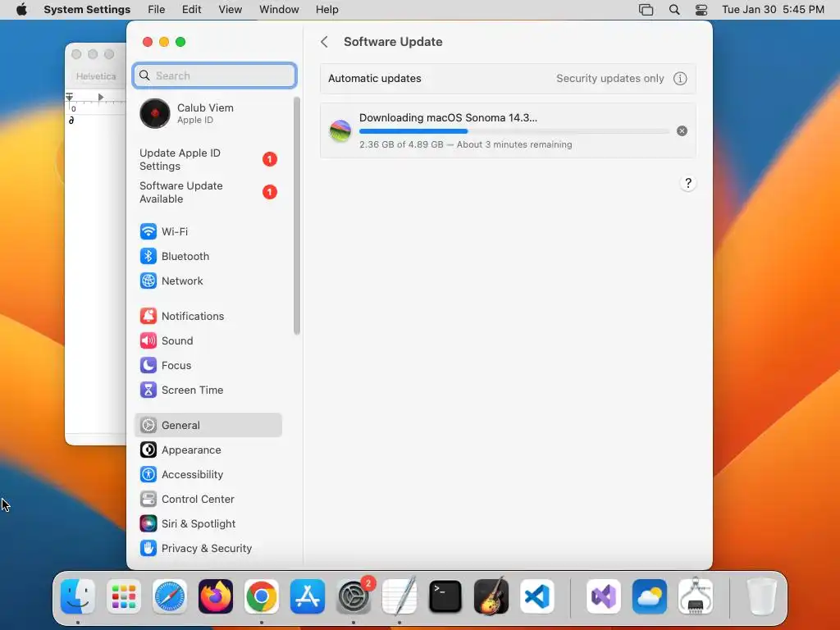Open TextEdit from the Dock
840x630 pixels.
pos(399,596)
